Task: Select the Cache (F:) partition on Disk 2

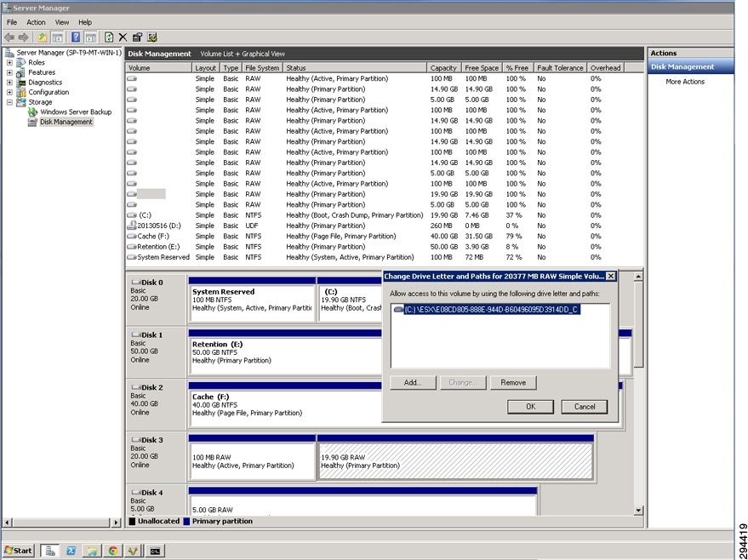Action: tap(285, 405)
